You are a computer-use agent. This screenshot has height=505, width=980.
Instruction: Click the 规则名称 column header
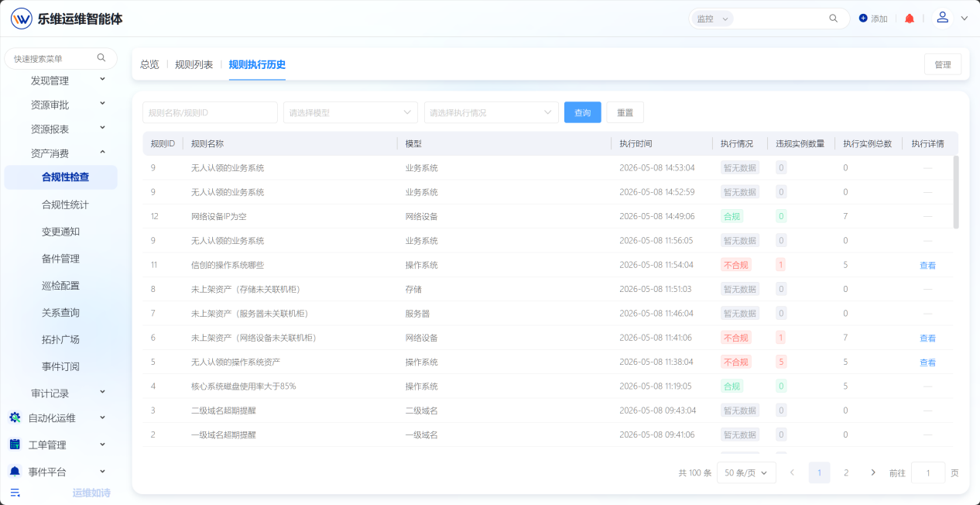(x=207, y=143)
